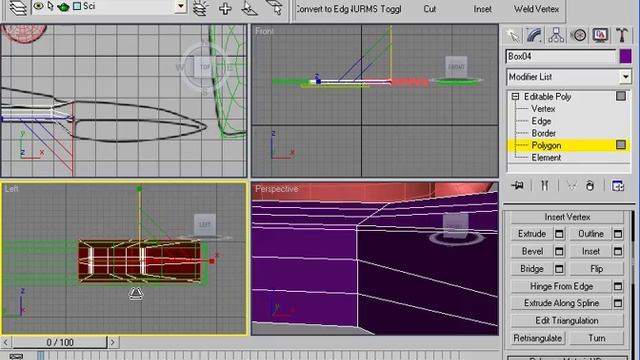Click Configure Modifier Sets icon
This screenshot has width=640, height=360.
click(x=618, y=186)
